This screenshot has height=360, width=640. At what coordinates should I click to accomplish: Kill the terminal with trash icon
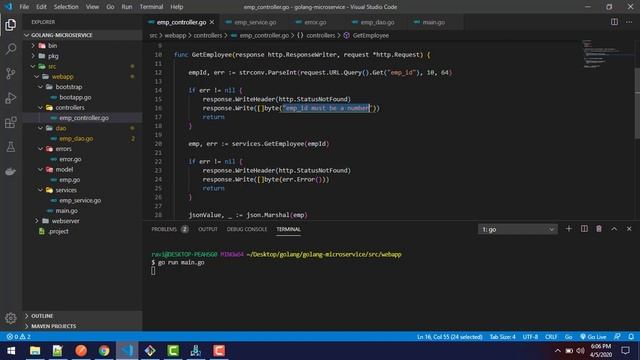tap(599, 229)
